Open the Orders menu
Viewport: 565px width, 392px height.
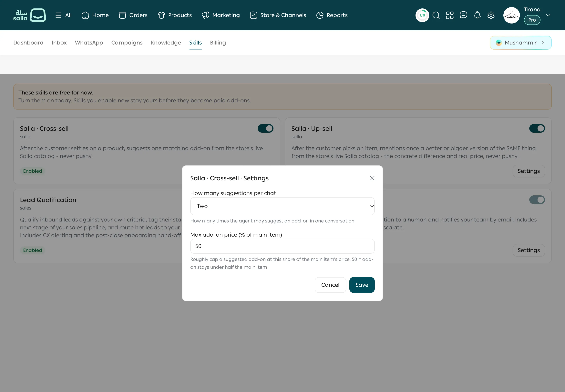coord(133,15)
